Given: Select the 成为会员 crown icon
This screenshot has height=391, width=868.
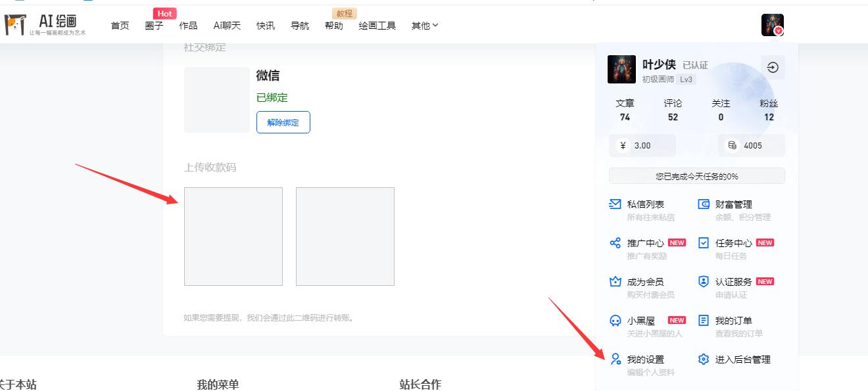Looking at the screenshot, I should click(x=615, y=282).
